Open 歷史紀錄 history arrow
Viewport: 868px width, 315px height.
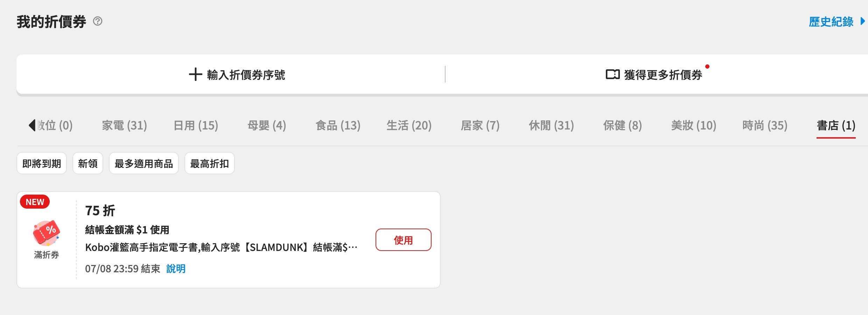click(862, 21)
